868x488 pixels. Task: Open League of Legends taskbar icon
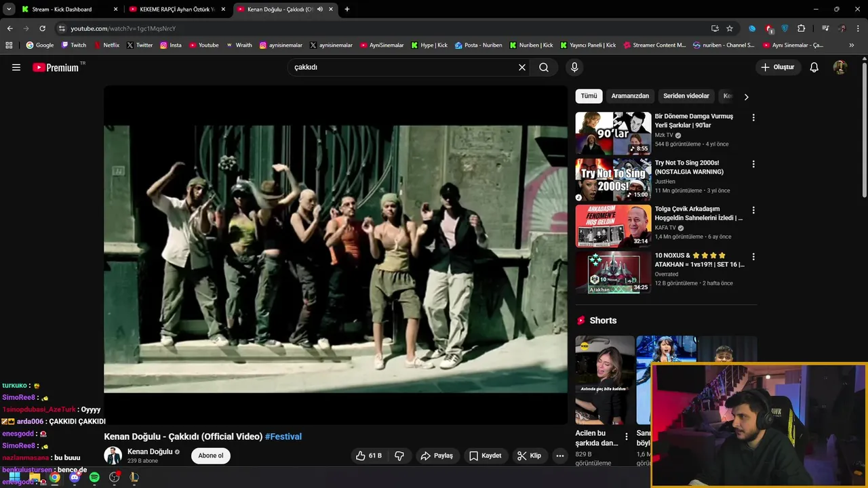(134, 477)
